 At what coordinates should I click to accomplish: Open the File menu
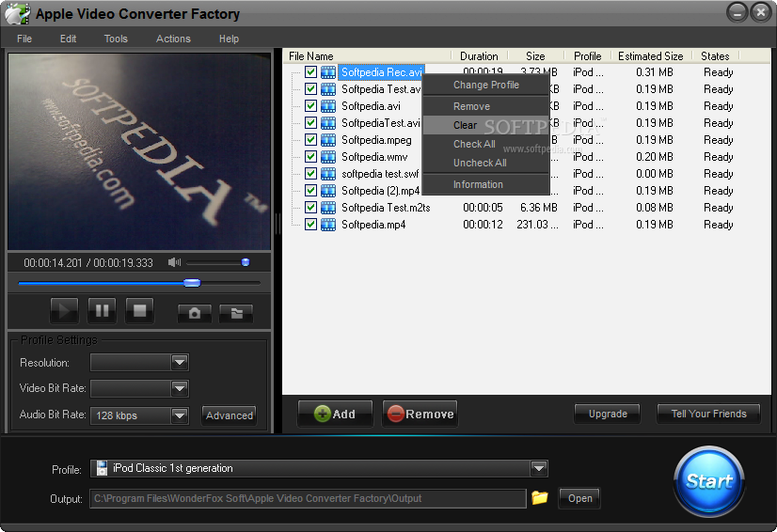(x=24, y=39)
